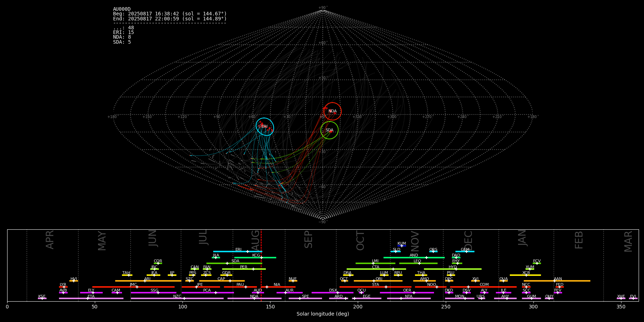Image resolution: width=644 pixels, height=322 pixels.
Task: Click the purple AUR shower bar
Action: click(x=289, y=293)
